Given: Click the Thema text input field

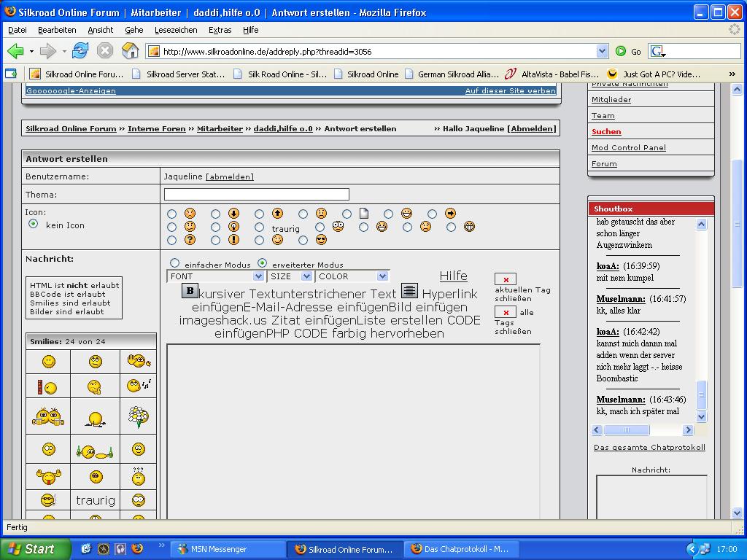Looking at the screenshot, I should point(256,194).
